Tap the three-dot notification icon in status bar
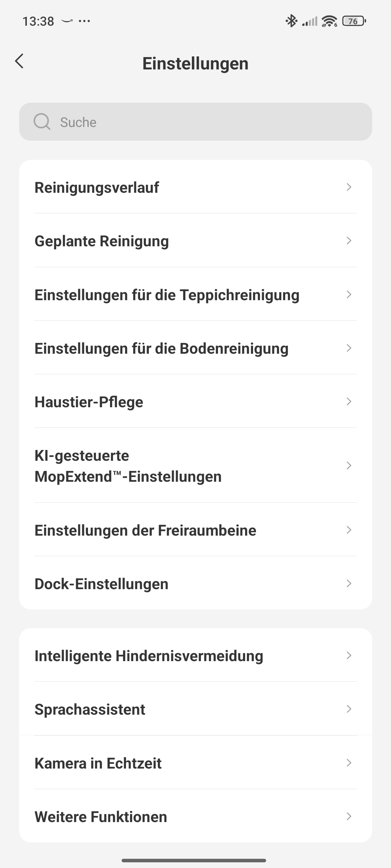Screen dimensions: 391x868 tap(84, 21)
